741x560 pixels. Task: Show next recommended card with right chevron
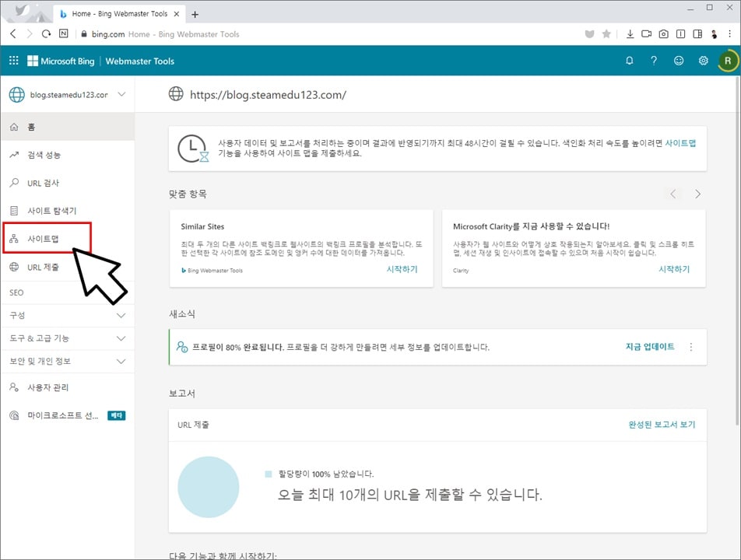(697, 194)
